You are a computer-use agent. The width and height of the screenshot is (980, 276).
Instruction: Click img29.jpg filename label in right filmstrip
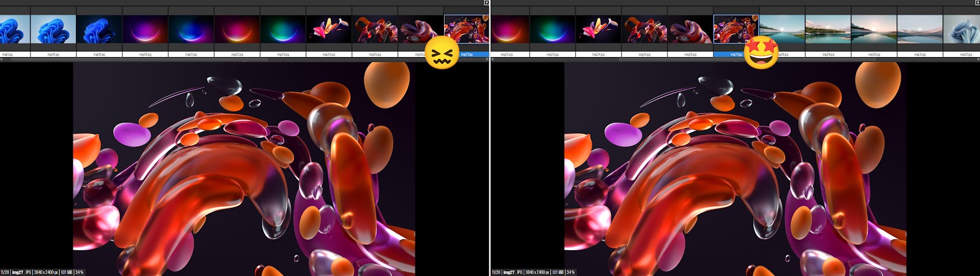coord(828,55)
